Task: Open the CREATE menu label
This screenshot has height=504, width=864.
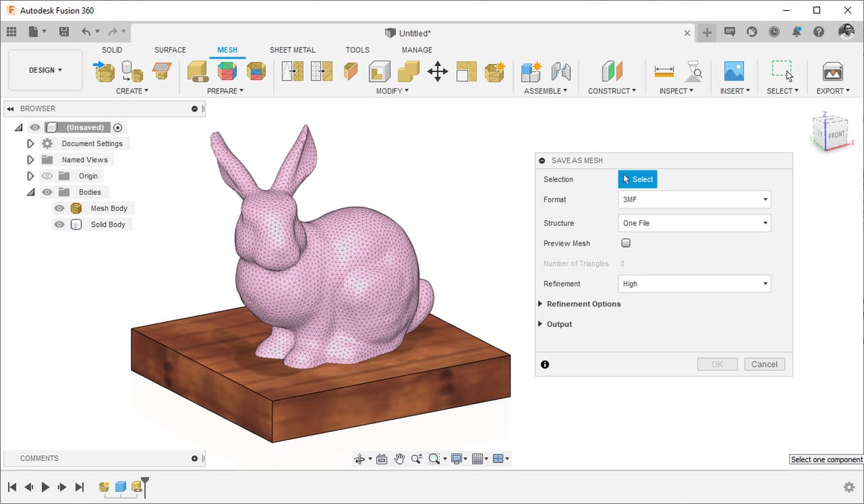Action: pyautogui.click(x=132, y=91)
